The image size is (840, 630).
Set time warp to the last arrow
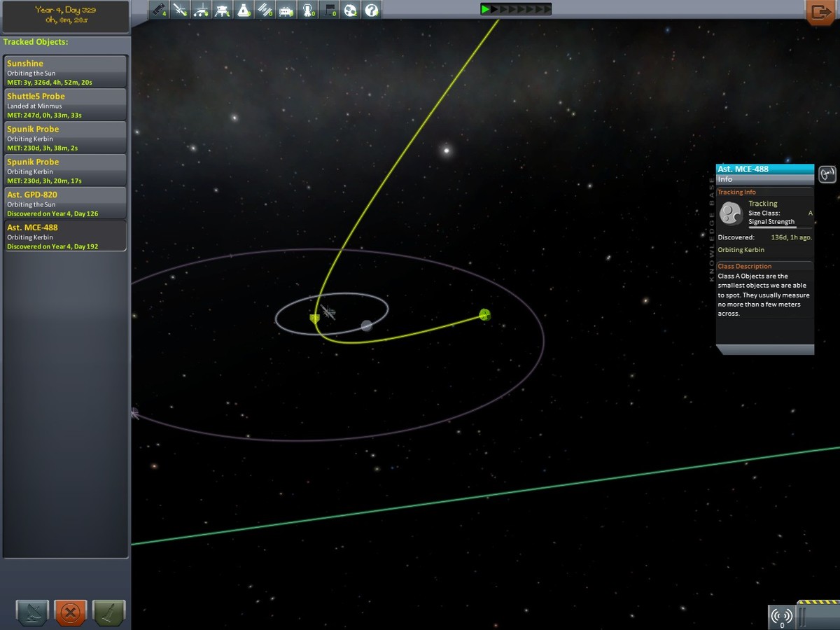[x=547, y=9]
